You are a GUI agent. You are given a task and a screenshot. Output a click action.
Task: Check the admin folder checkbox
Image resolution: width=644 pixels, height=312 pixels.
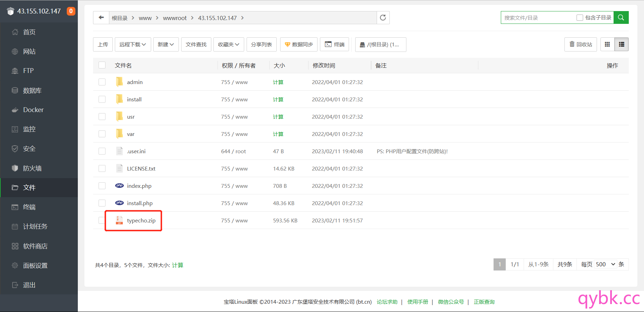(102, 82)
